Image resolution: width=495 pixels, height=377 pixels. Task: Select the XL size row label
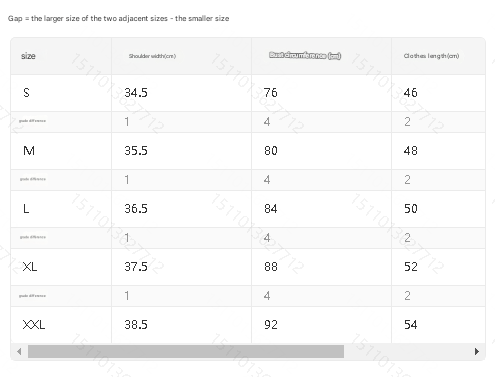point(30,267)
